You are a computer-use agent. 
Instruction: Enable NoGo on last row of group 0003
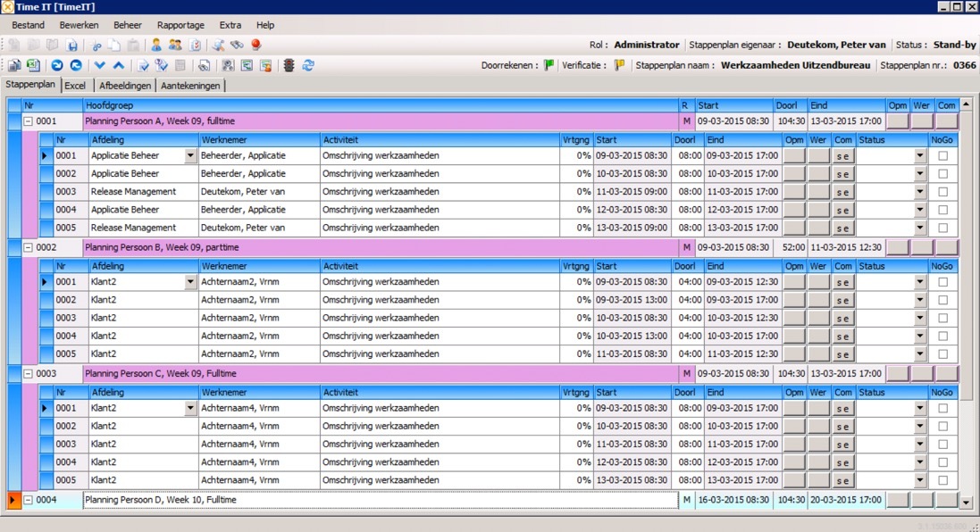tap(942, 480)
